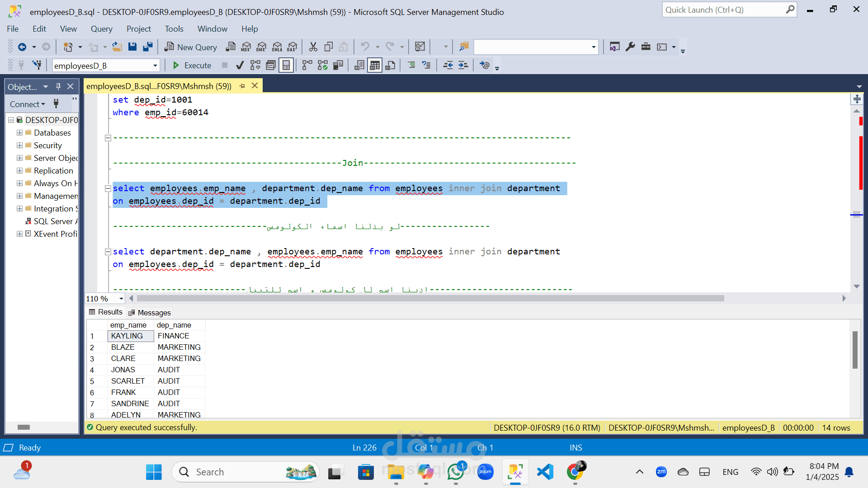Click the editor horizontal scrollbar
Viewport: 868px width, 488px height.
(430, 299)
